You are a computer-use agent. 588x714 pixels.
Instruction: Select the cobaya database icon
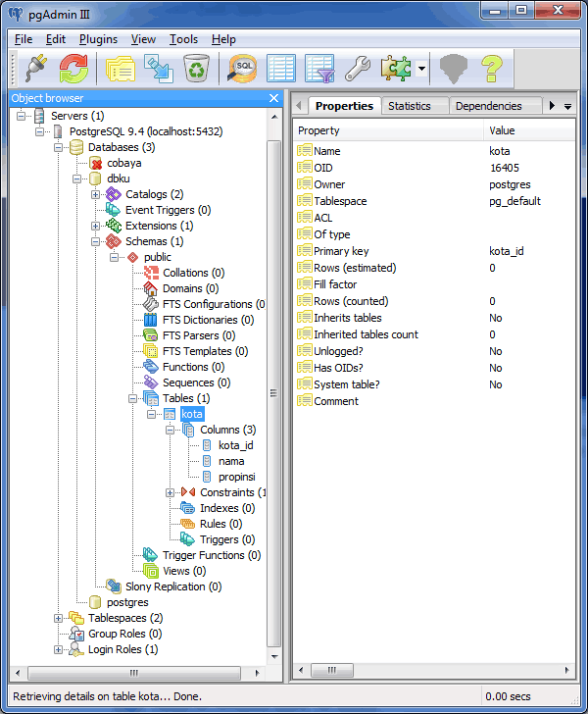click(x=96, y=163)
